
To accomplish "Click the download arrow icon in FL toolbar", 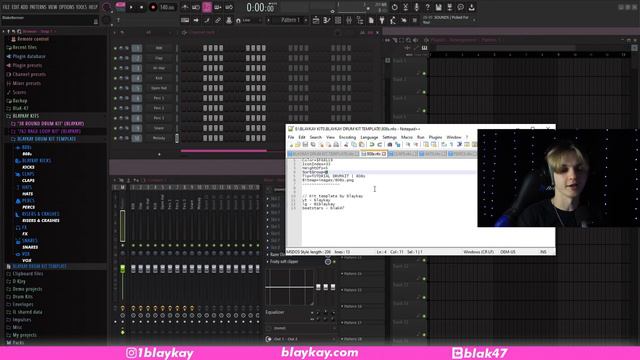I will pyautogui.click(x=471, y=7).
